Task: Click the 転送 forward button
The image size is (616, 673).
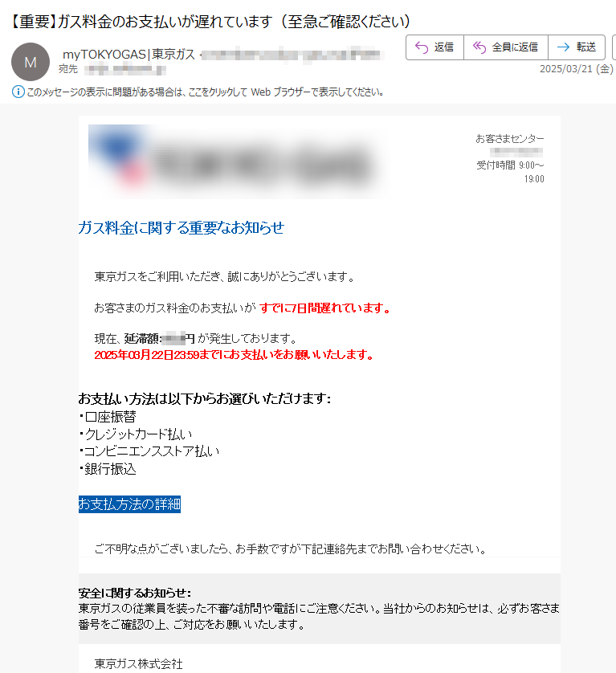Action: [x=577, y=47]
